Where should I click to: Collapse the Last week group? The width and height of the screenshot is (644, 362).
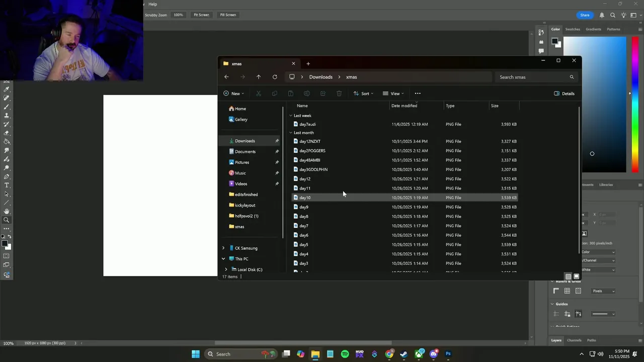[x=290, y=116]
